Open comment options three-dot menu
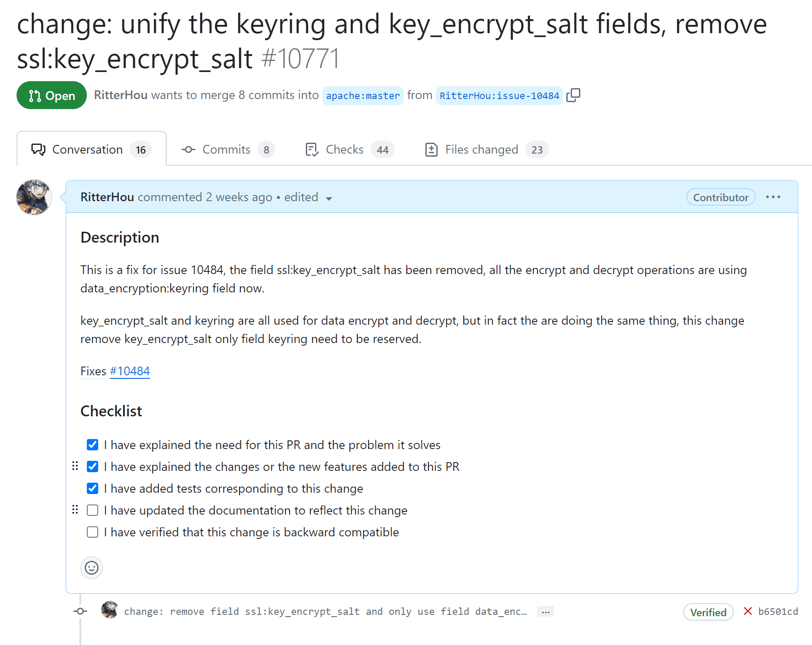The height and width of the screenshot is (645, 812). (x=773, y=197)
